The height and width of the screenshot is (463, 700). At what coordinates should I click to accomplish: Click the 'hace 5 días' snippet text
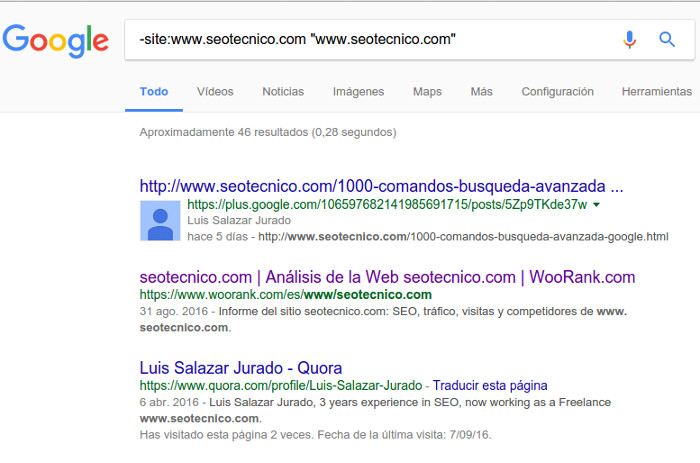217,237
